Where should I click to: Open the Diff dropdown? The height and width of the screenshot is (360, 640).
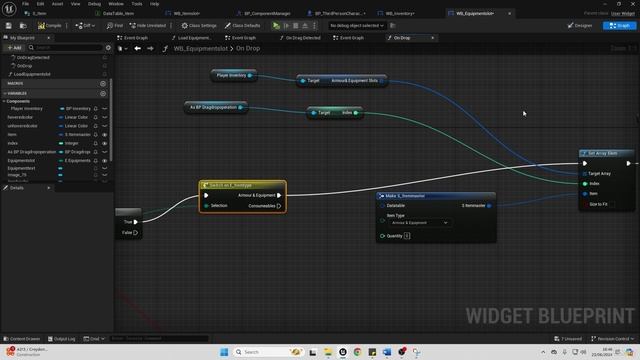85,26
